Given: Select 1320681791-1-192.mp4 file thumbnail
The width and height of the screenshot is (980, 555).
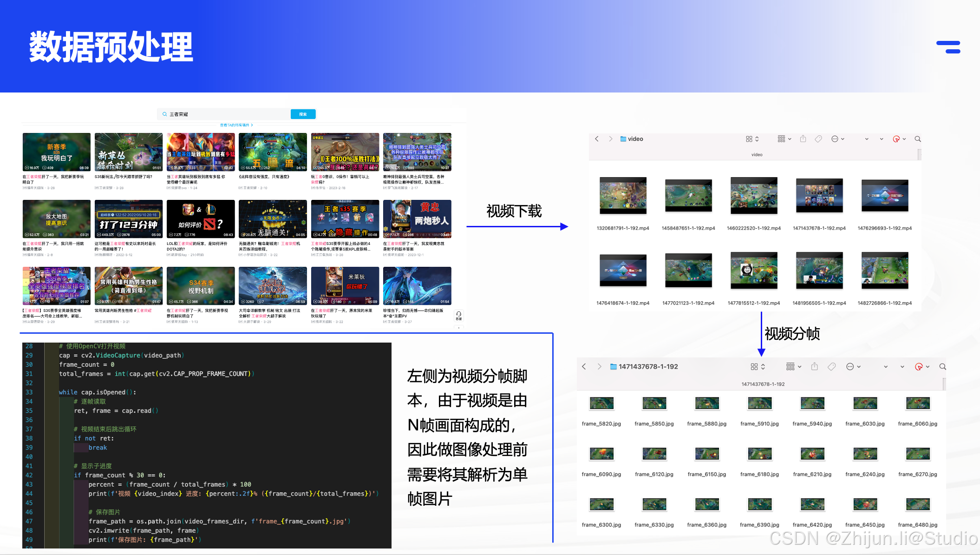Looking at the screenshot, I should (623, 195).
